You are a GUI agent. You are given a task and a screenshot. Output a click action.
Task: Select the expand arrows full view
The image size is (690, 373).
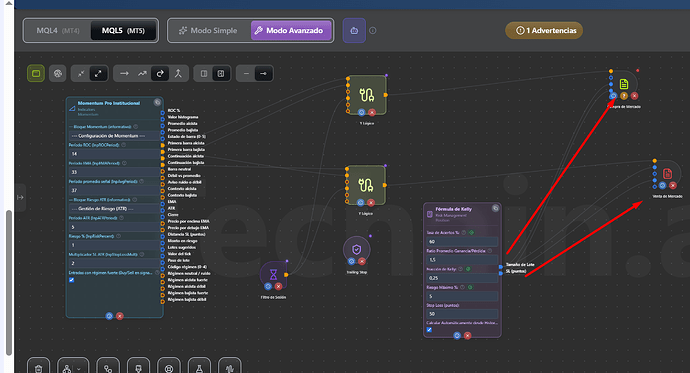98,73
